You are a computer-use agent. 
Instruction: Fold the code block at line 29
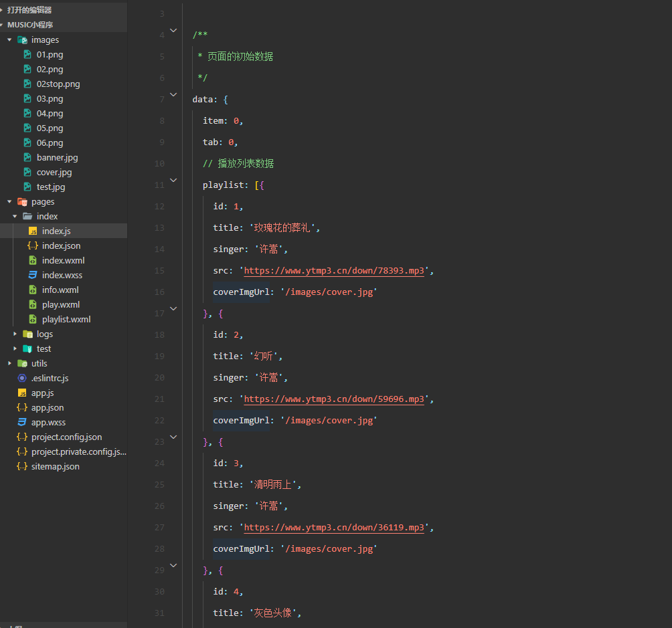pos(173,565)
